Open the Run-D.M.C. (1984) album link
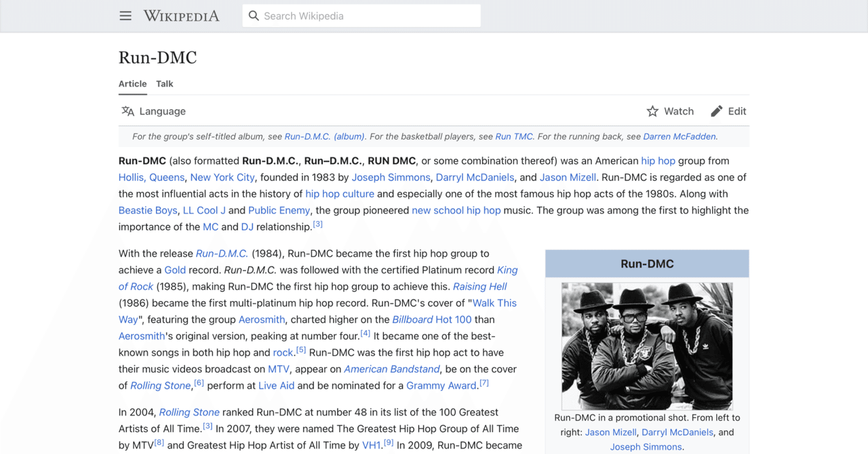 click(222, 253)
